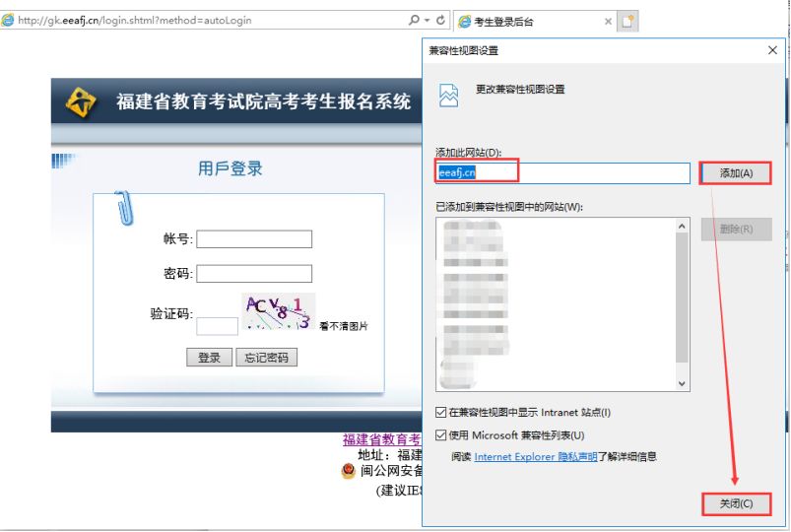Click the website list scroll-up arrow

click(683, 227)
